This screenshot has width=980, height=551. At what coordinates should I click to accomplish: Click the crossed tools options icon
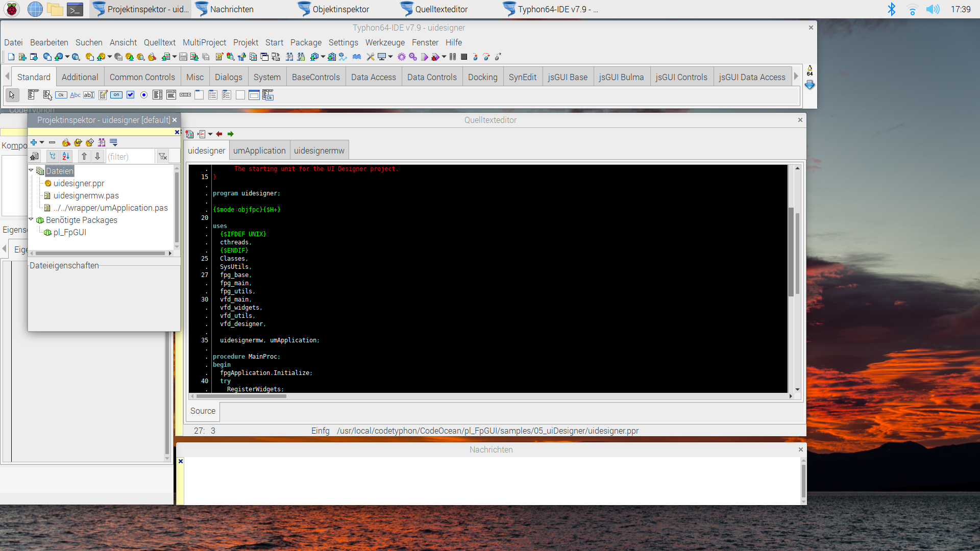pyautogui.click(x=371, y=57)
